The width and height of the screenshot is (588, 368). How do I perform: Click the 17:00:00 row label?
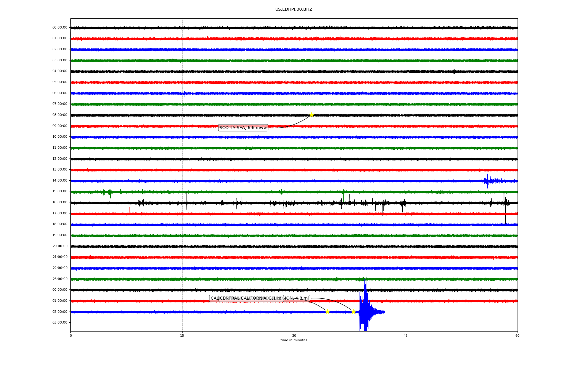click(60, 213)
